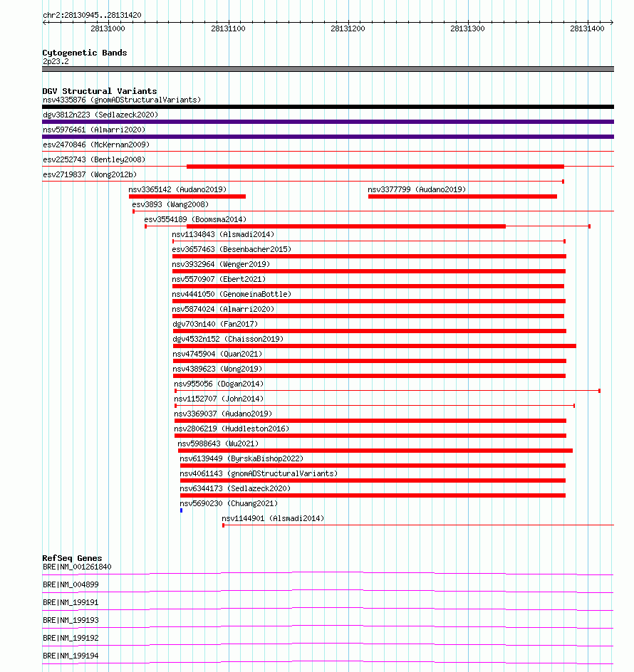The height and width of the screenshot is (672, 634).
Task: Click the chr2:28130945..28131420 region label
Action: (x=92, y=15)
